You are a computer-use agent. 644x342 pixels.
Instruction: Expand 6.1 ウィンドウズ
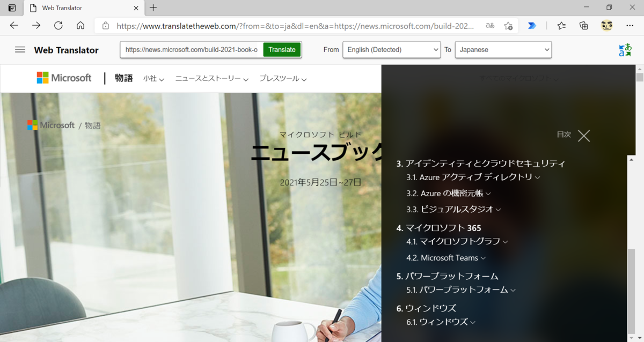coord(441,322)
